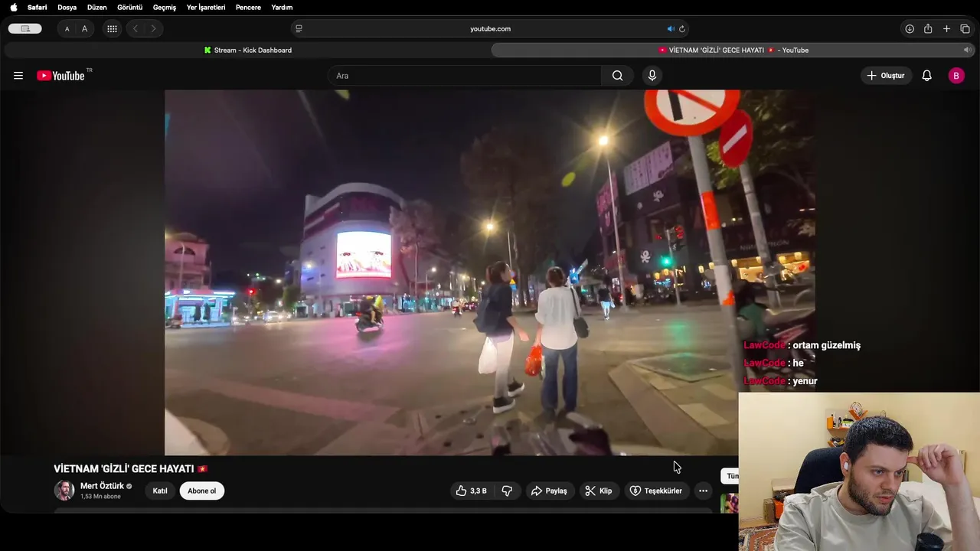Open the Yardım menu
The image size is (980, 551).
coord(282,7)
